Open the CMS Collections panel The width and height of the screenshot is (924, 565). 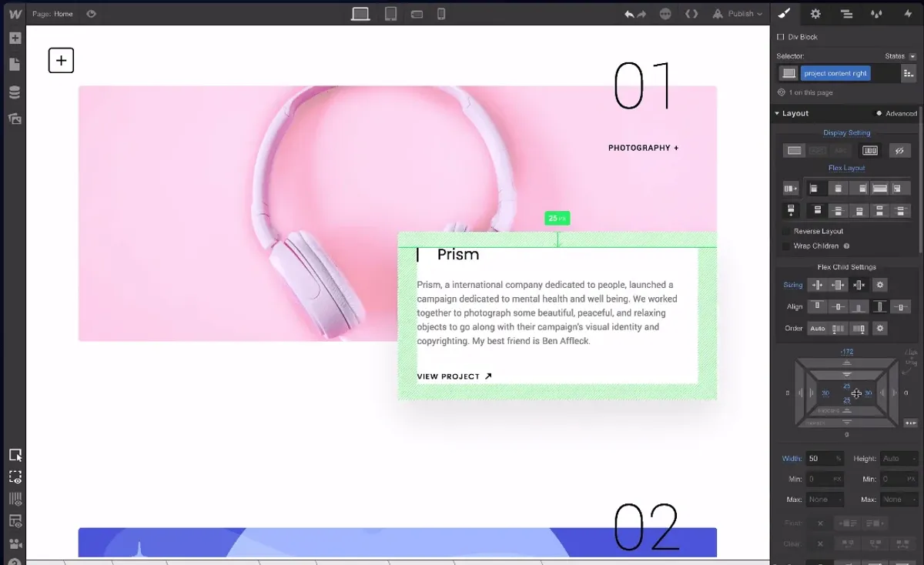coord(15,92)
